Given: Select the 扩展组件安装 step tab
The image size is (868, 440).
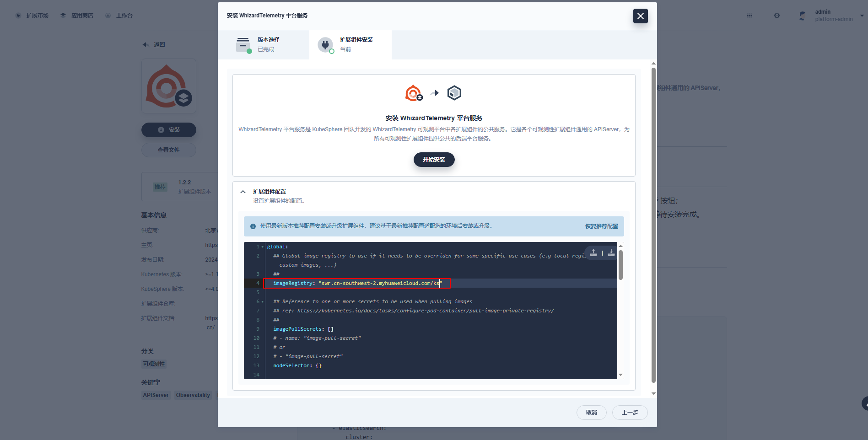Looking at the screenshot, I should tap(350, 45).
